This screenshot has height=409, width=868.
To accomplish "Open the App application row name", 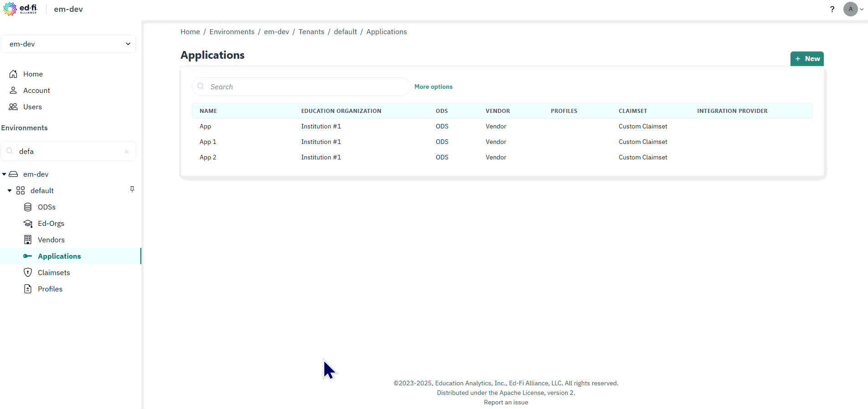I will [205, 126].
